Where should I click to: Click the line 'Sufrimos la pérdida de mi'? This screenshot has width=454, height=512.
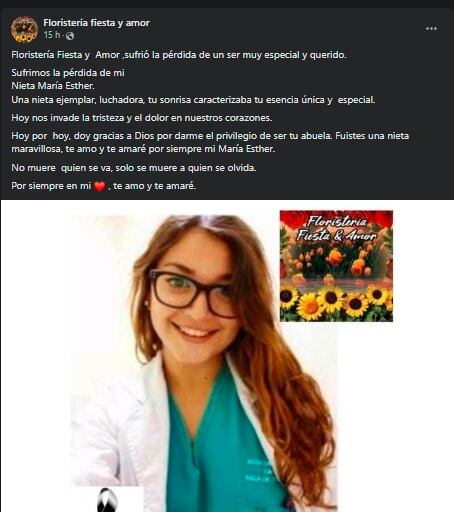pyautogui.click(x=68, y=73)
